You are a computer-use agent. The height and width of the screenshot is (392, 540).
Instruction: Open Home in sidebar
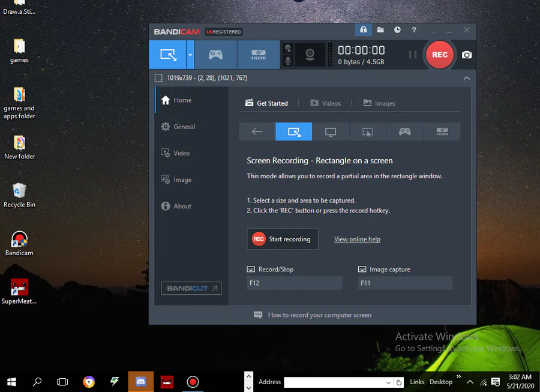(191, 100)
